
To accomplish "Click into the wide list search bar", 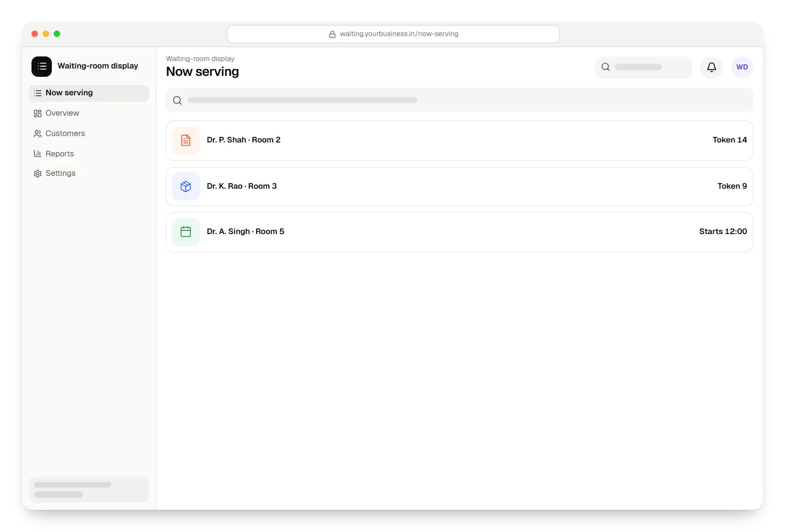I will click(x=460, y=100).
